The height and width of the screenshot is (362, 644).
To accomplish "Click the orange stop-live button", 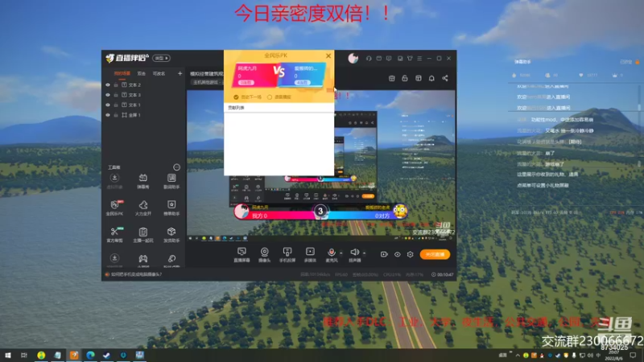I will pos(435,254).
